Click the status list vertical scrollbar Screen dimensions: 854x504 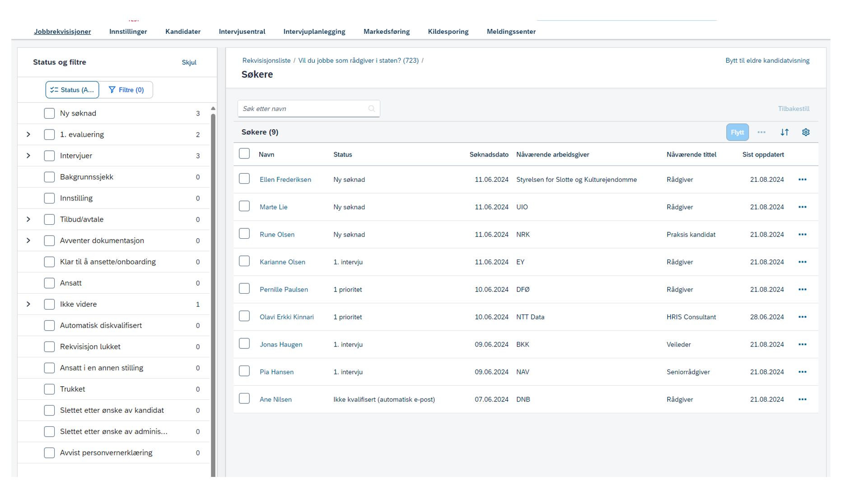click(x=213, y=296)
